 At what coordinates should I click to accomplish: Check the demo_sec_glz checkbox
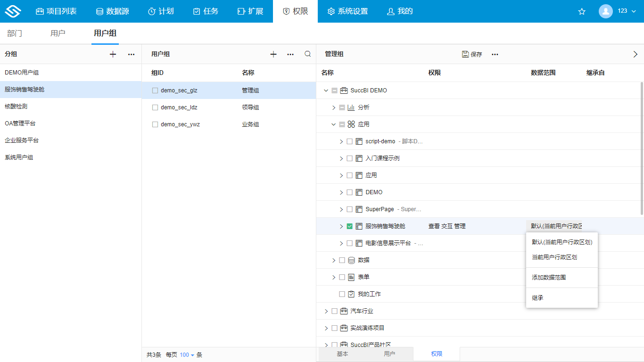155,90
